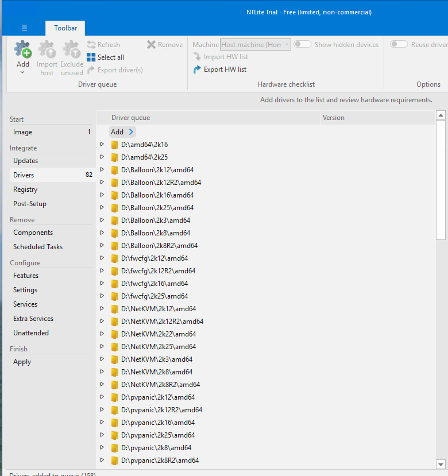
Task: Select row D:\Balloon\2k8\amd64
Action: (x=266, y=233)
